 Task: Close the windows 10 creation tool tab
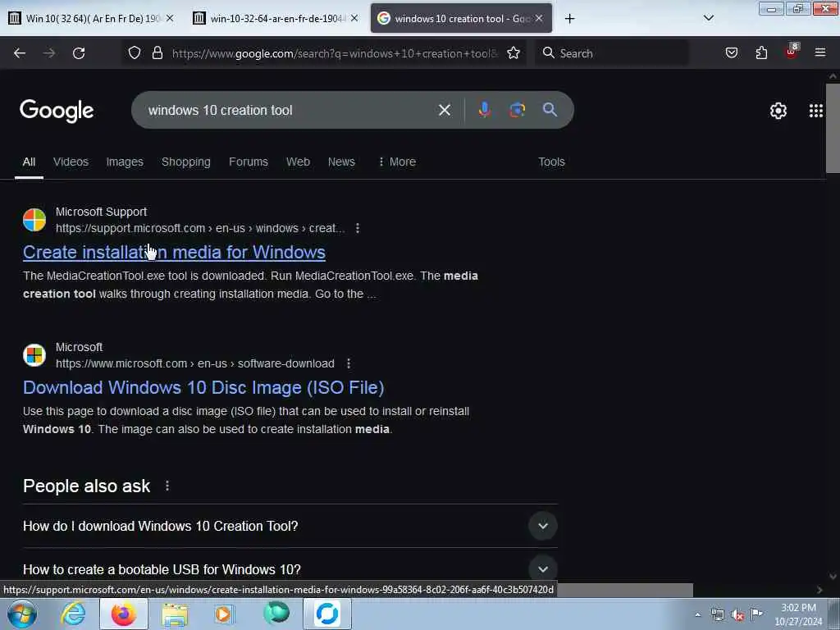pyautogui.click(x=539, y=18)
